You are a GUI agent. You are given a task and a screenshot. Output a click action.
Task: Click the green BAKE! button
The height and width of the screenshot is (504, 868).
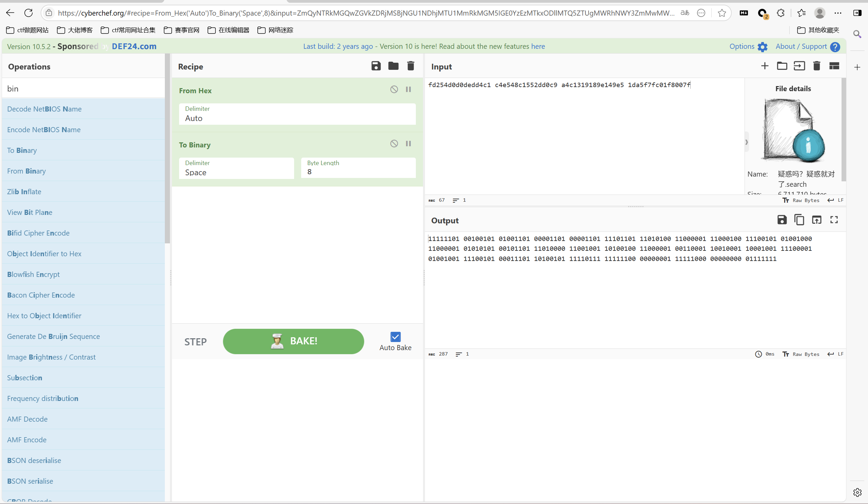293,341
